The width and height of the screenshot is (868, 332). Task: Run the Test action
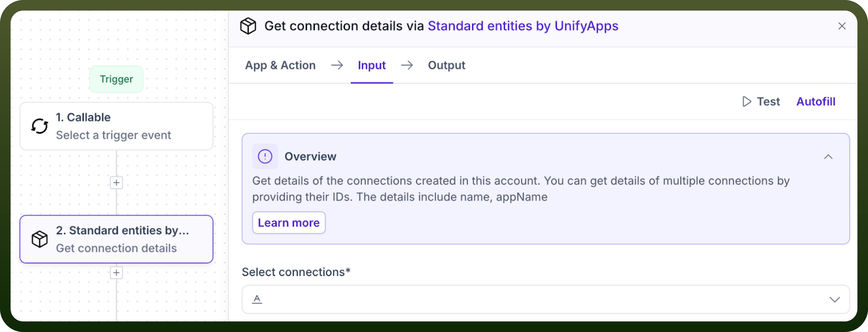(x=761, y=102)
